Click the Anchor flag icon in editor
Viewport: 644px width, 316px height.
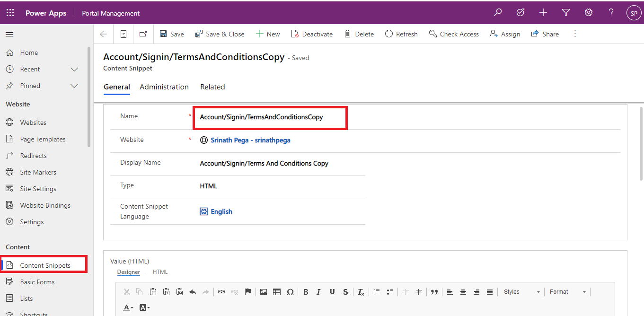[x=248, y=292]
